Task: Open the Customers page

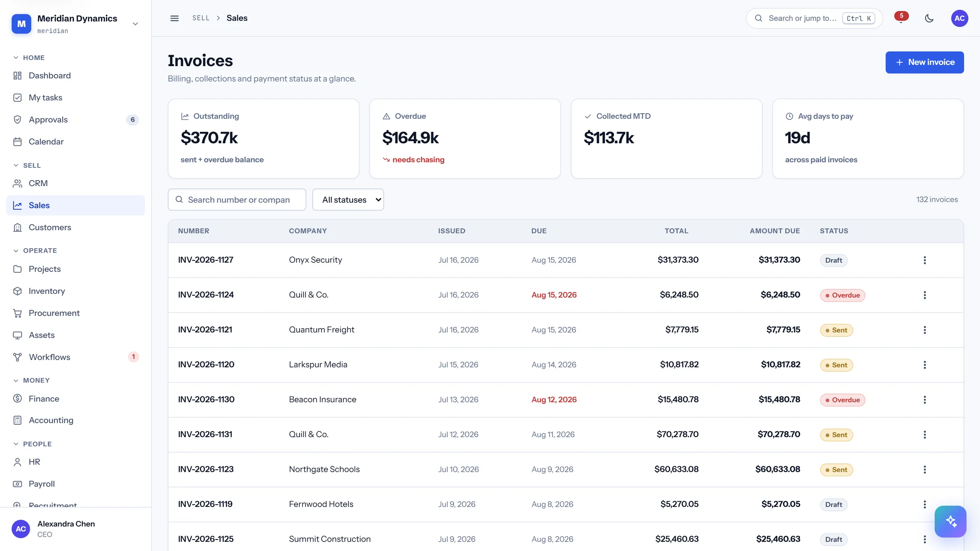Action: (x=76, y=227)
